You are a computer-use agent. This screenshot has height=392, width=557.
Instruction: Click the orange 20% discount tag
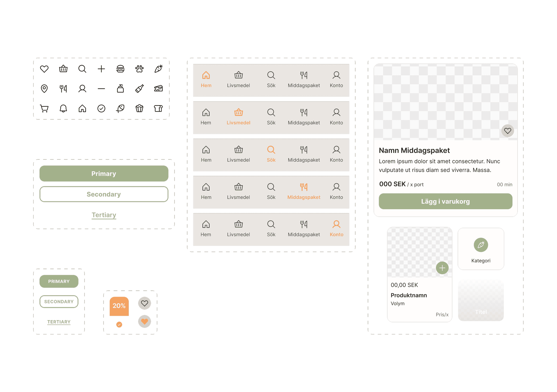(119, 306)
